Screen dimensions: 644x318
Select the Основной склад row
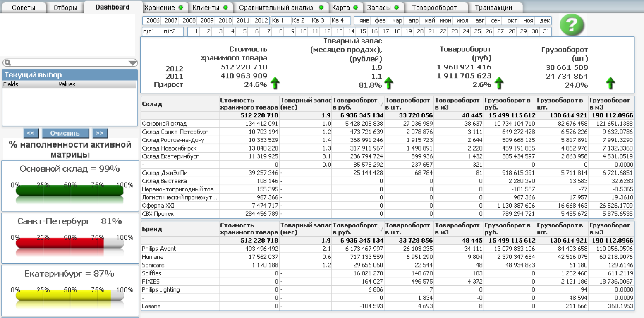[387, 124]
